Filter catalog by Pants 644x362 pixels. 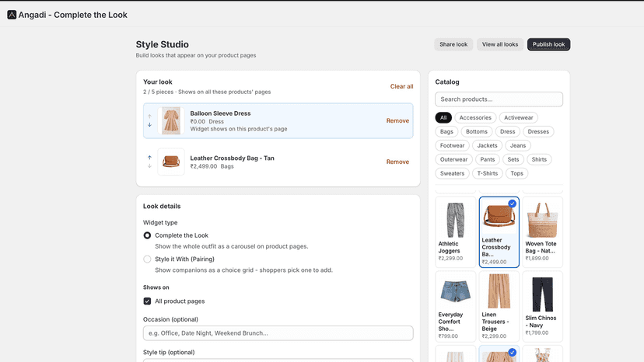[x=488, y=160]
